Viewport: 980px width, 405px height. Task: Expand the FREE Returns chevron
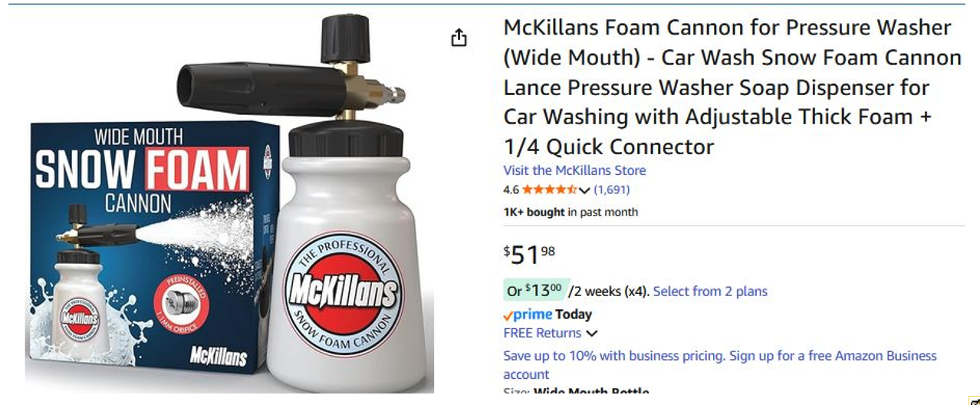coord(591,334)
